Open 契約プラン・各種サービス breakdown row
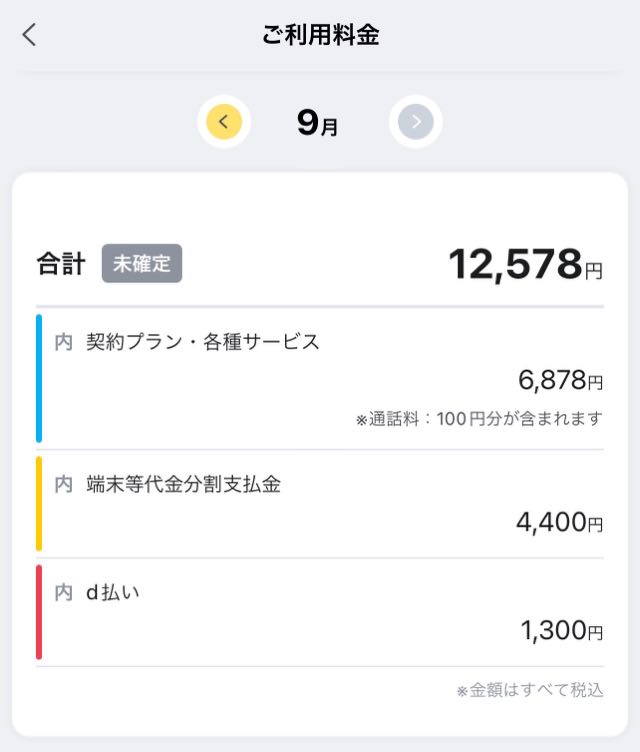Screen dimensions: 640x752 pyautogui.click(x=320, y=378)
